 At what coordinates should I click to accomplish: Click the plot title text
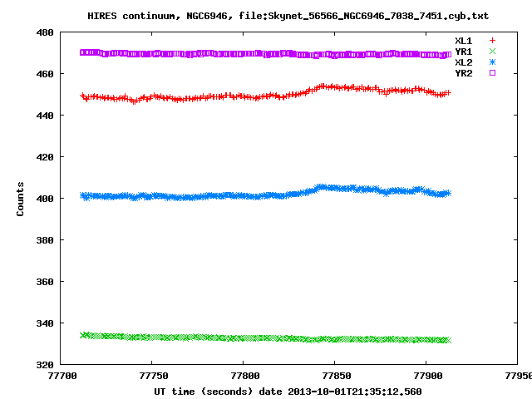click(288, 16)
